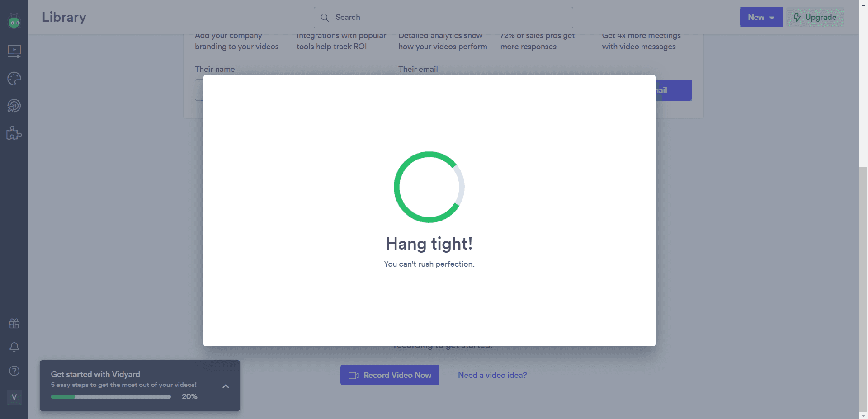Click the Vidyard robot logo icon
The width and height of the screenshot is (868, 419).
pyautogui.click(x=14, y=21)
